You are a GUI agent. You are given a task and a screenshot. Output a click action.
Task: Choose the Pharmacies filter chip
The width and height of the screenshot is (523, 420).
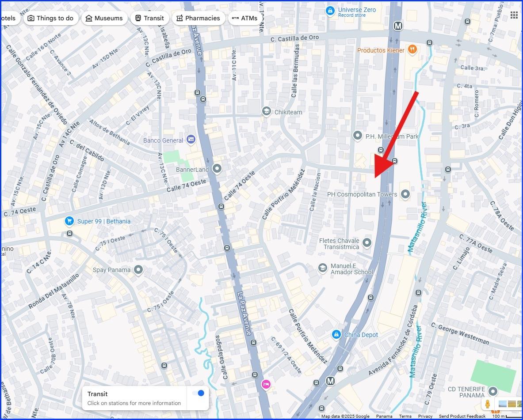(x=199, y=18)
